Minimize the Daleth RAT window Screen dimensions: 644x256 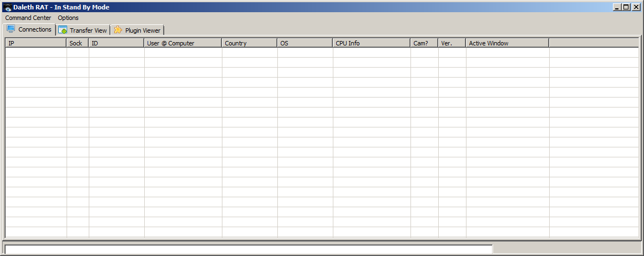click(617, 7)
